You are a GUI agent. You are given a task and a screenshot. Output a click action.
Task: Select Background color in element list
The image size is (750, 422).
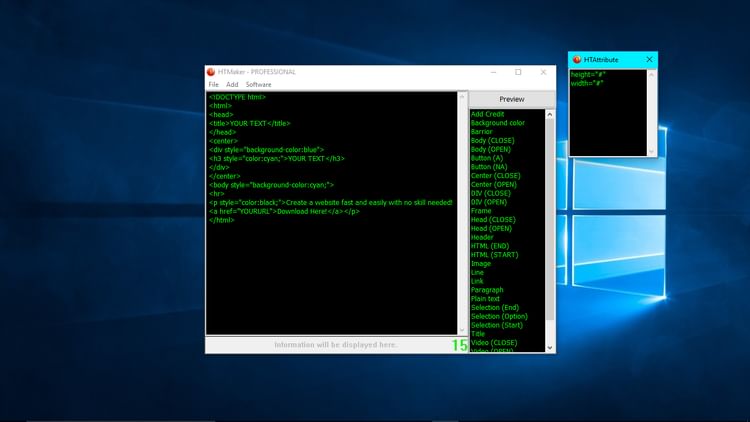497,123
